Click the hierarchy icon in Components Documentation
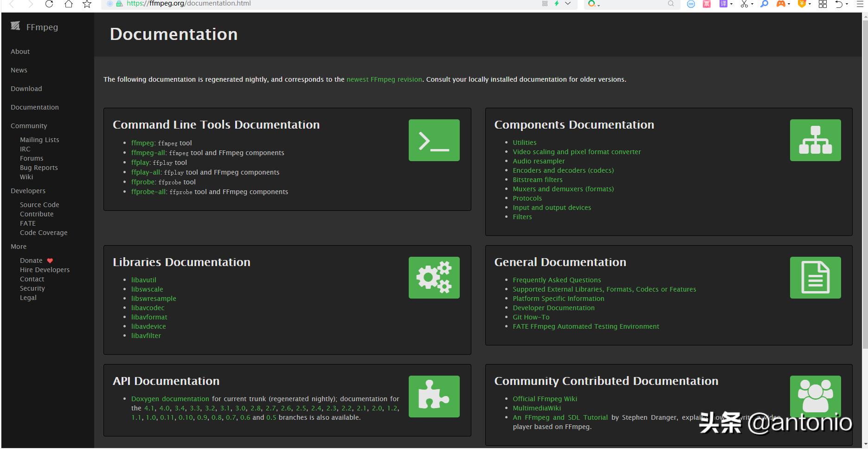Screen dimensions: 868x449 click(x=815, y=140)
